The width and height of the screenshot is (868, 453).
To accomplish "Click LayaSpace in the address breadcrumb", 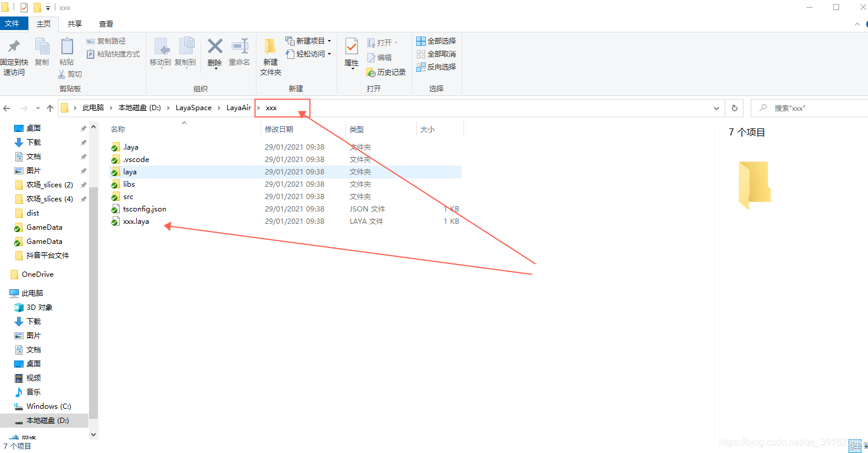I will pos(193,108).
